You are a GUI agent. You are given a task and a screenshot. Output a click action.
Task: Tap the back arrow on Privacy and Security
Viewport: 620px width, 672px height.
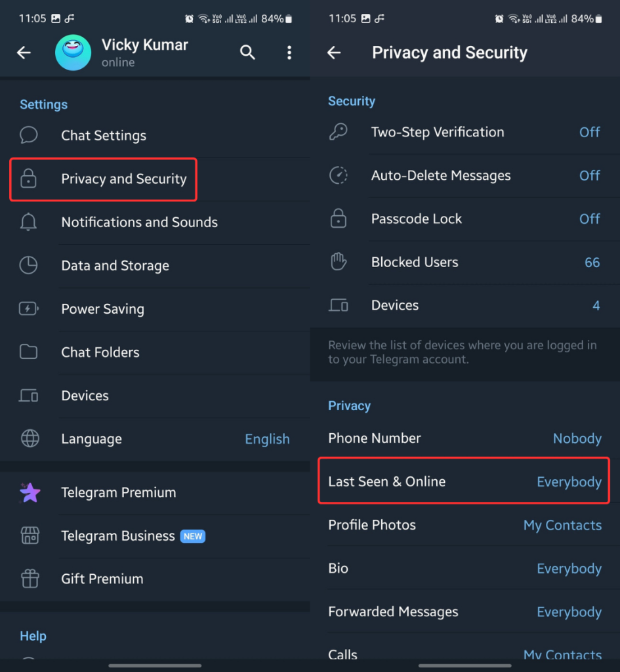coord(334,52)
